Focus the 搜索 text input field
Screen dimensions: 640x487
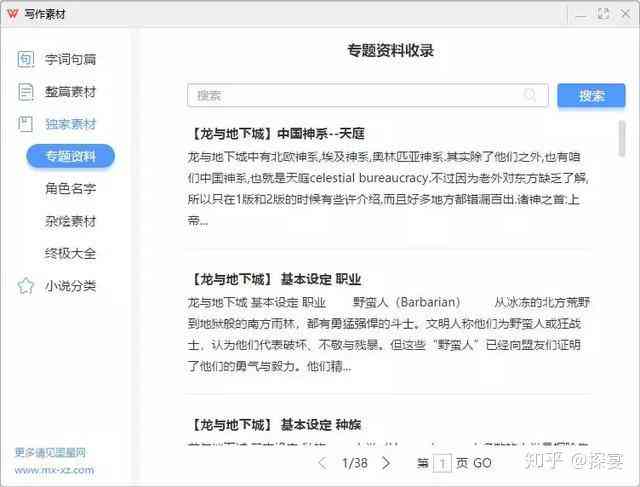[367, 96]
